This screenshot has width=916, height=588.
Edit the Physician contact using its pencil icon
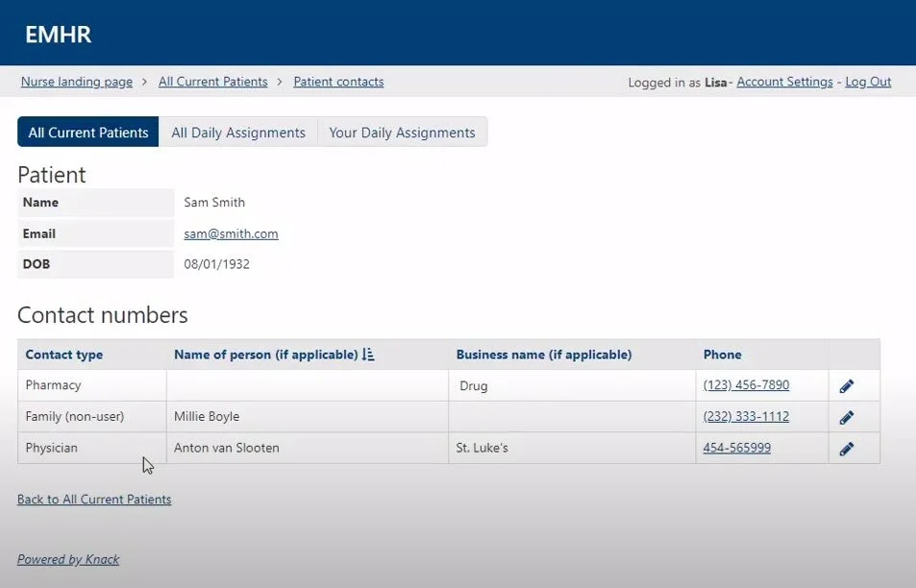click(x=847, y=447)
